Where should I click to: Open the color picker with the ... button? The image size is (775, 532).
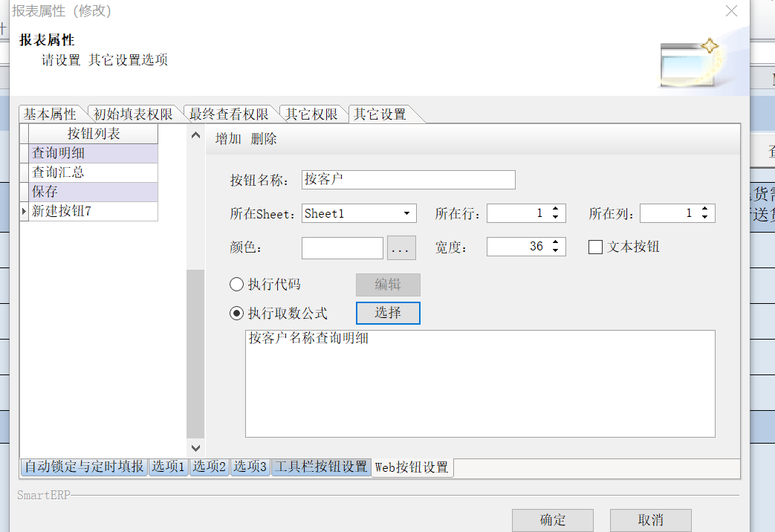click(401, 248)
